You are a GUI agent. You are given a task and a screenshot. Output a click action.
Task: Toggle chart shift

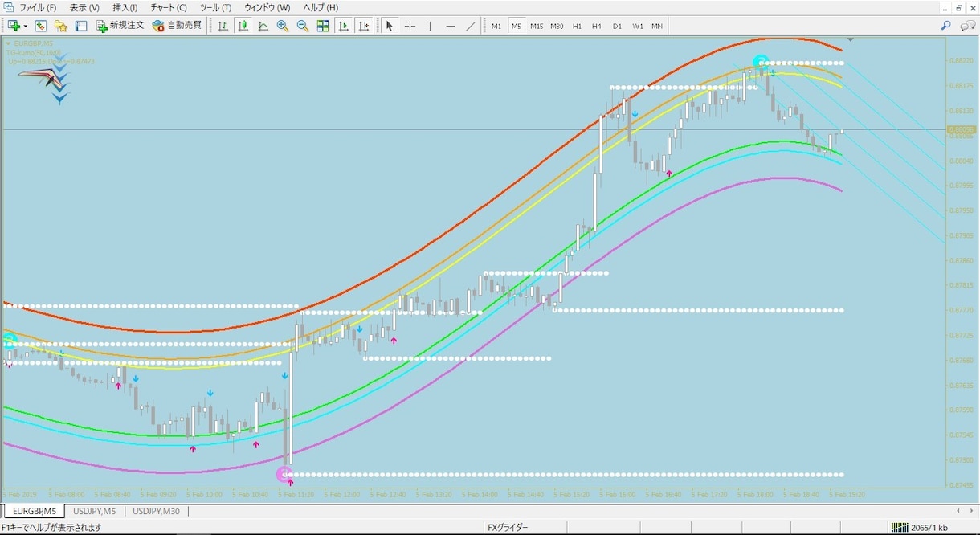pos(364,26)
